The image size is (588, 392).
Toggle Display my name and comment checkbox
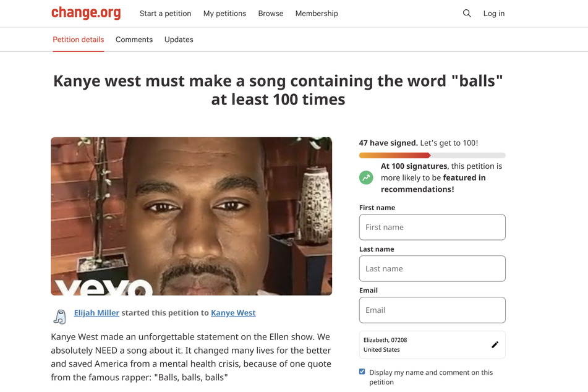click(362, 372)
